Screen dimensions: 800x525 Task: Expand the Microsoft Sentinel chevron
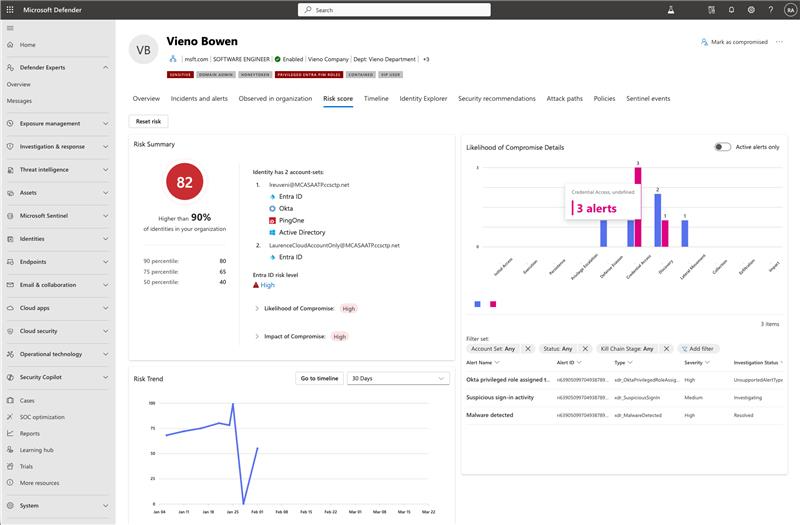106,216
